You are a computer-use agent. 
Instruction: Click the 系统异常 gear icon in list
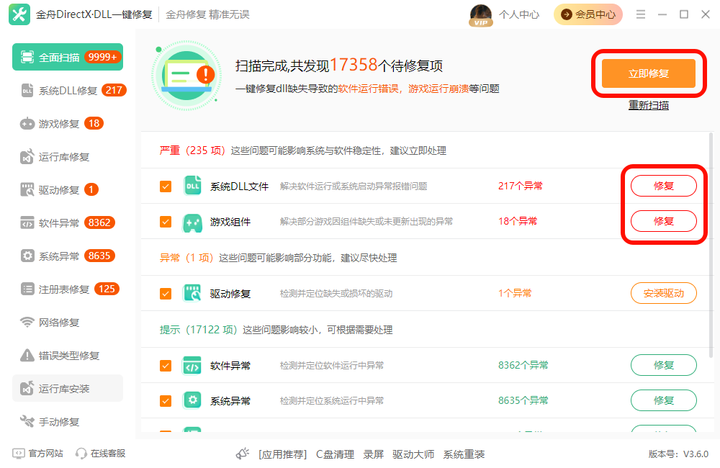coord(192,400)
